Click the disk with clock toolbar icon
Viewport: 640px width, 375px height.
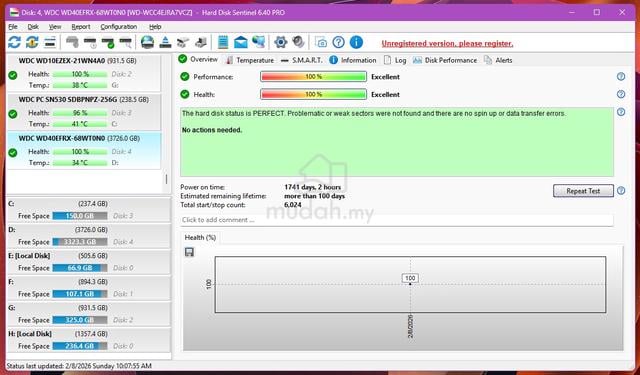coord(90,42)
